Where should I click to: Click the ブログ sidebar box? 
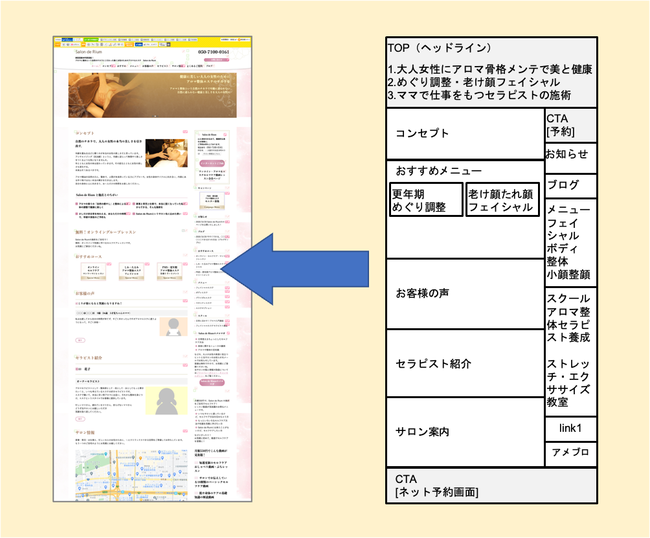coord(570,184)
